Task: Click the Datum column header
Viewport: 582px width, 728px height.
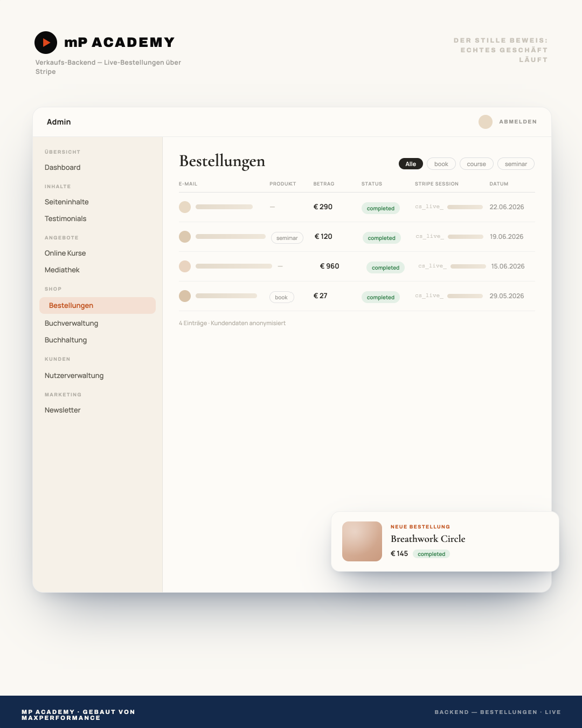Action: click(x=499, y=184)
